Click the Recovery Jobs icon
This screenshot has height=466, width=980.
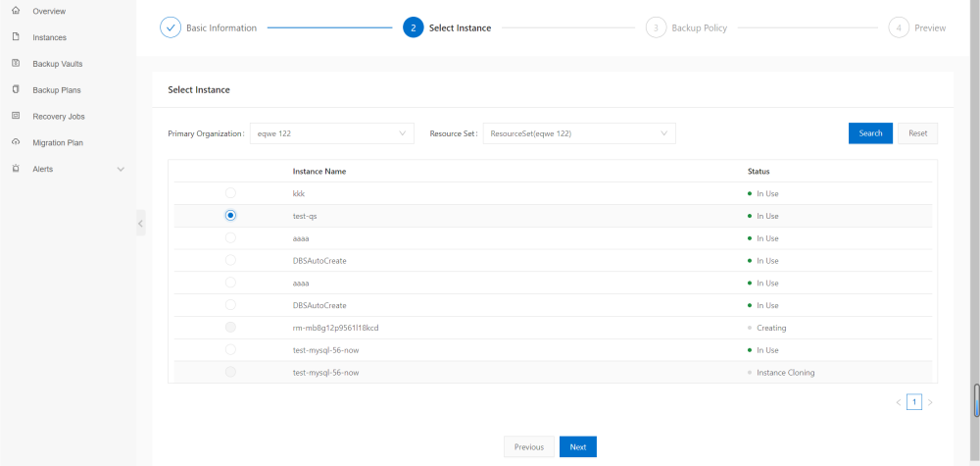tap(17, 116)
